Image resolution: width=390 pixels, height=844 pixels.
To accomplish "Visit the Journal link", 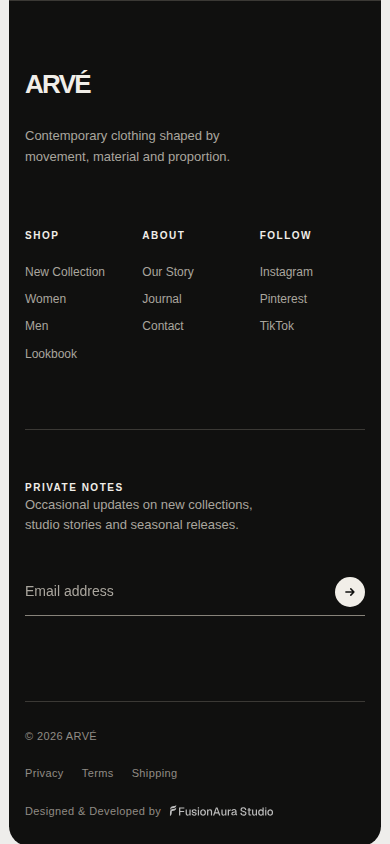I will [x=162, y=299].
